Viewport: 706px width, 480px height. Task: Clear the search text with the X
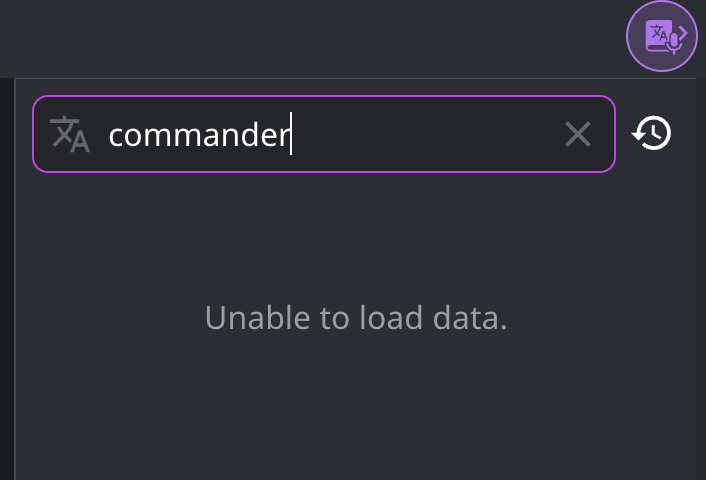(x=578, y=134)
